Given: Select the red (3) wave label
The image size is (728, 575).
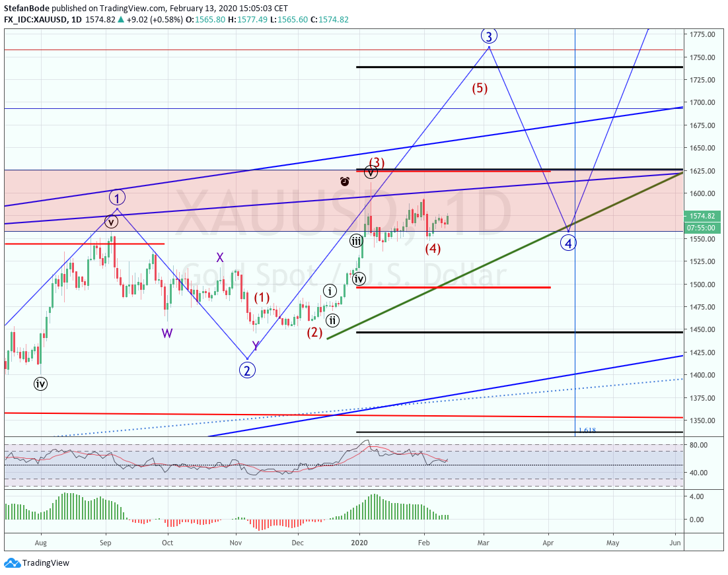Looking at the screenshot, I should click(x=377, y=162).
